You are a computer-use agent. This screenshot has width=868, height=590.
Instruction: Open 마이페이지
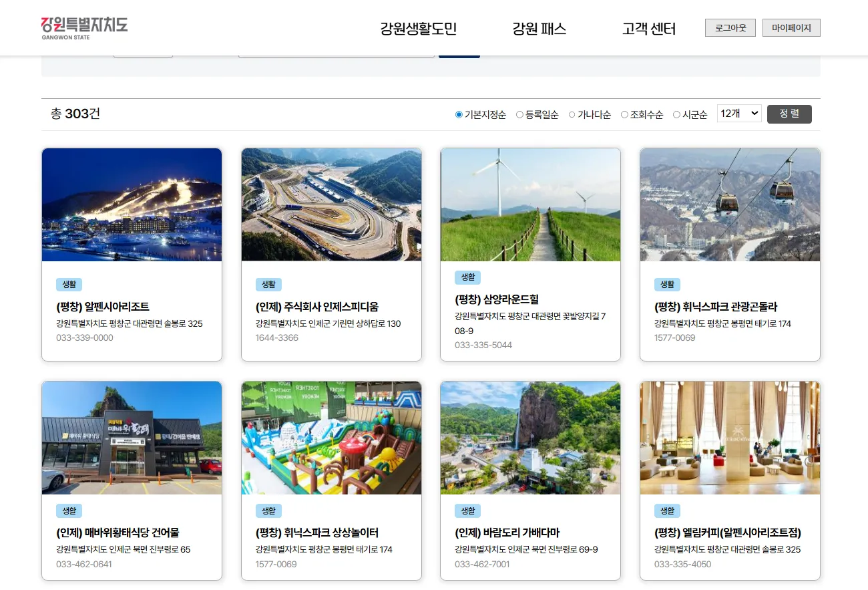click(791, 27)
